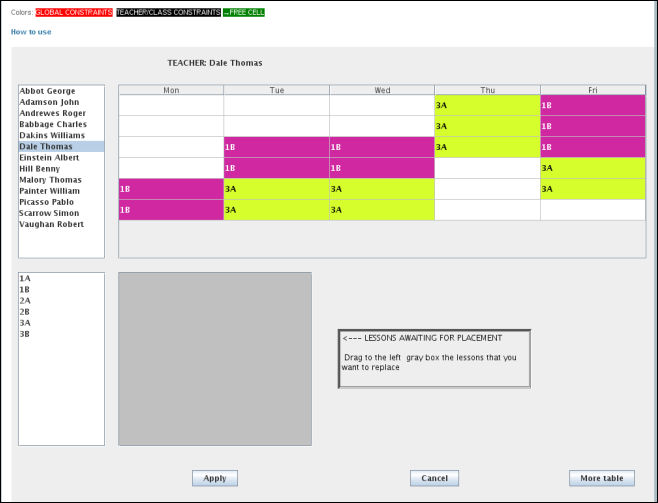
Task: Click the Thu column header
Action: pos(488,90)
